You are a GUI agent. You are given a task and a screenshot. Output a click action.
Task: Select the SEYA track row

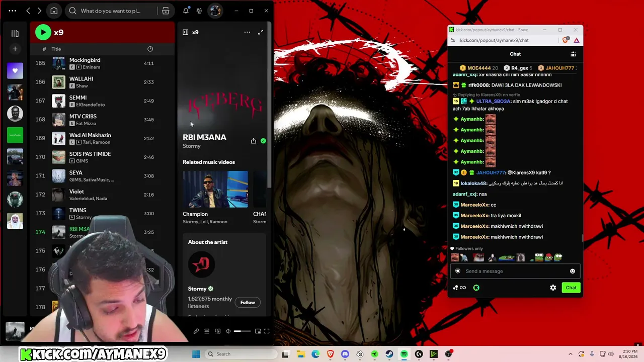(102, 176)
